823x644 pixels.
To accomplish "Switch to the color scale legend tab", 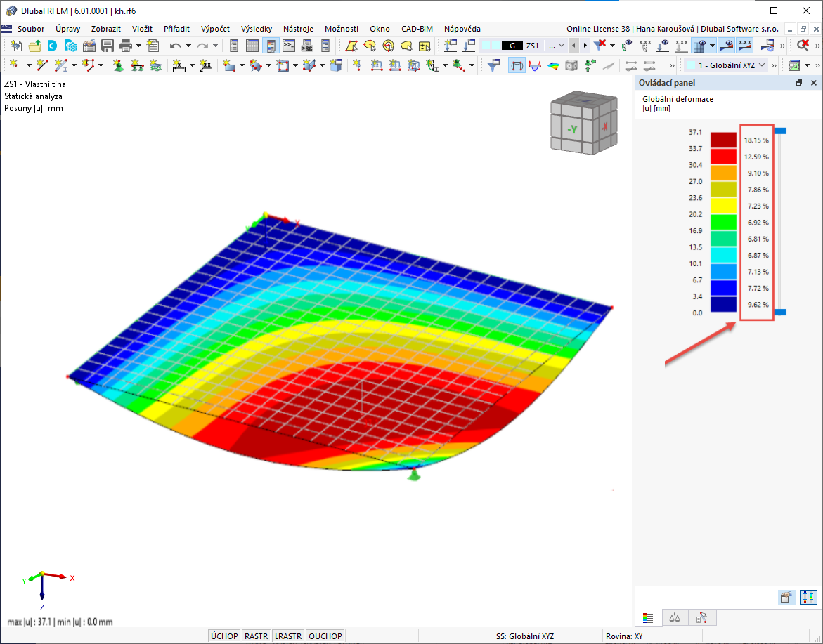I will point(648,618).
